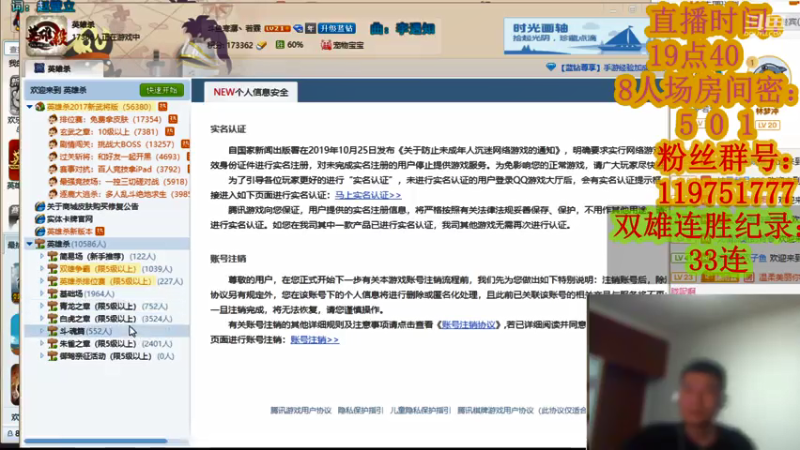The width and height of the screenshot is (800, 450).
Task: Expand the 简易场 (新手推荐) room
Action: [x=42, y=256]
